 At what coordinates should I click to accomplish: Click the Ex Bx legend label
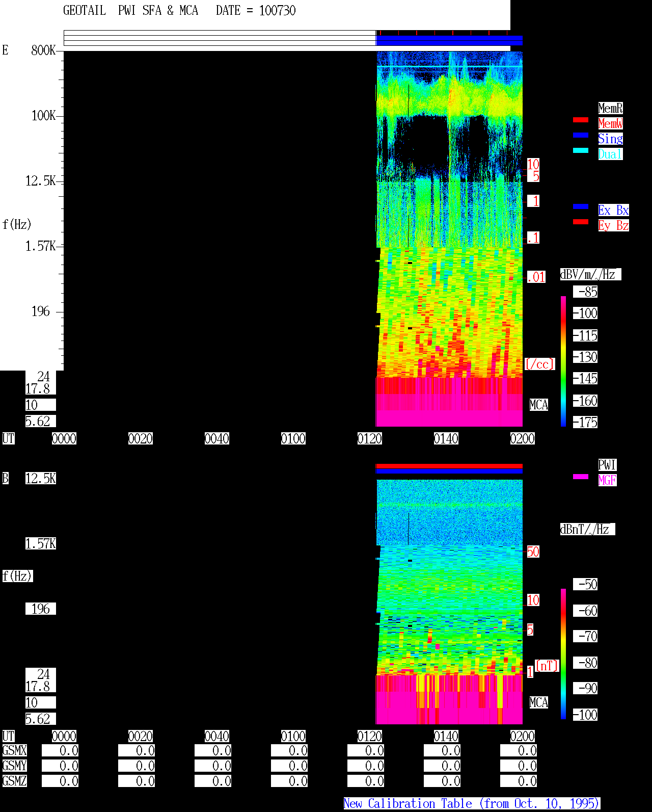pyautogui.click(x=613, y=210)
